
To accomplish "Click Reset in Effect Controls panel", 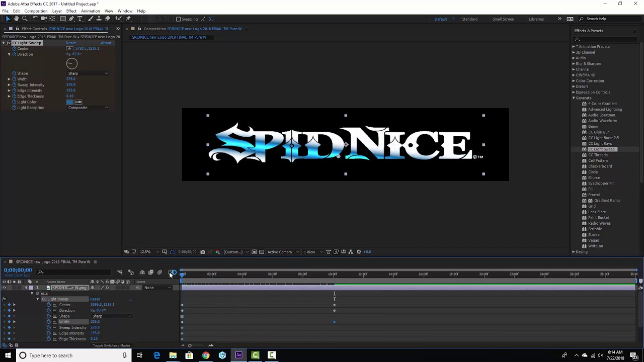I will (x=71, y=43).
